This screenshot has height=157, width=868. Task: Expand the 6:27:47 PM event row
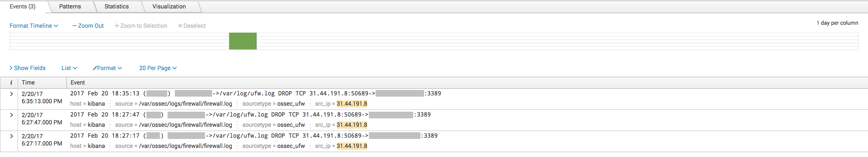[11, 115]
